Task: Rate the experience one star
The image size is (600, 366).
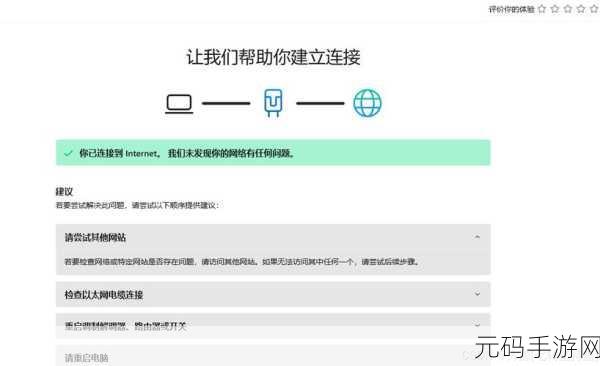Action: 542,9
